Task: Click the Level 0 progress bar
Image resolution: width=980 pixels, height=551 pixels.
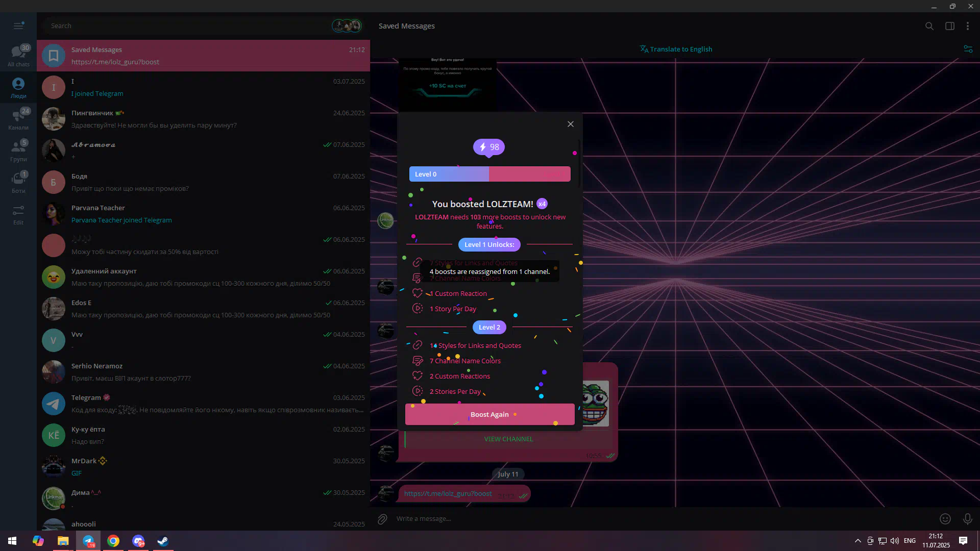Action: pos(490,174)
